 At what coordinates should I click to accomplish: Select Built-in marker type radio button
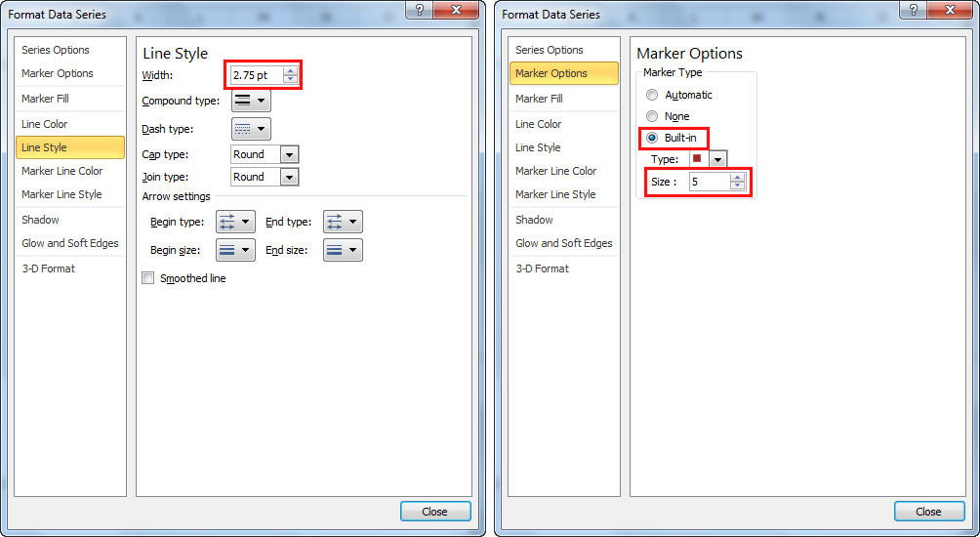click(x=652, y=139)
